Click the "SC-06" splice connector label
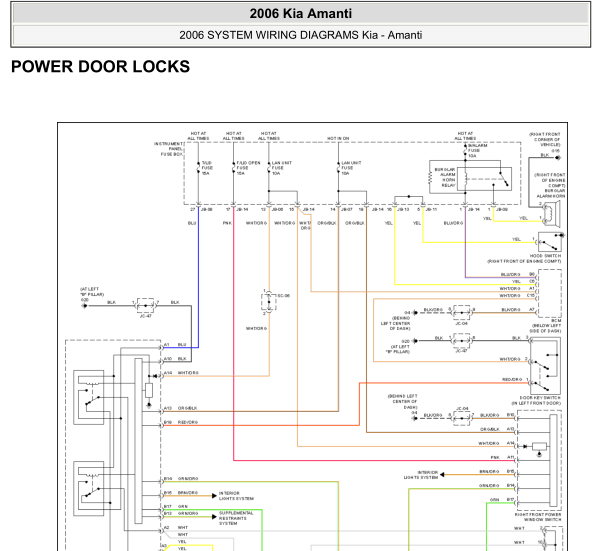601x551 pixels. coord(283,296)
